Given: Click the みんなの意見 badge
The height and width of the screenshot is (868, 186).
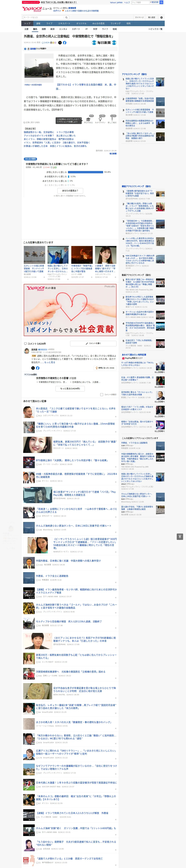Looking at the screenshot, I should click(30, 159).
